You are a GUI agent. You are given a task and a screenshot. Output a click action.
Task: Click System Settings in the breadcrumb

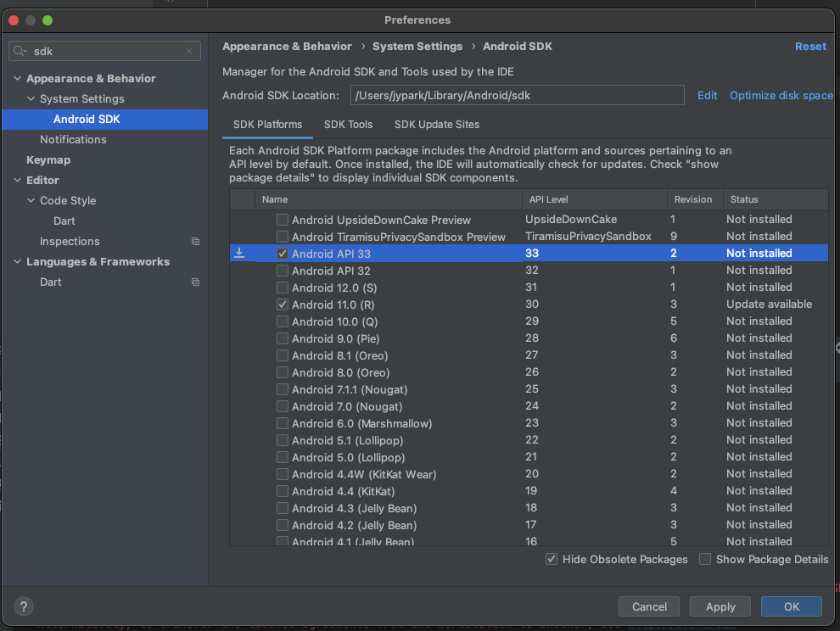pyautogui.click(x=417, y=47)
